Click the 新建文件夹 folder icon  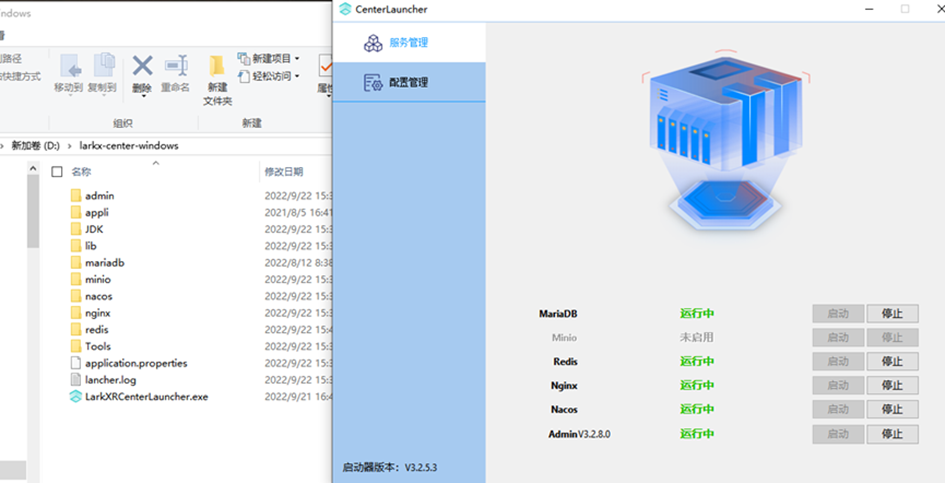[x=217, y=65]
